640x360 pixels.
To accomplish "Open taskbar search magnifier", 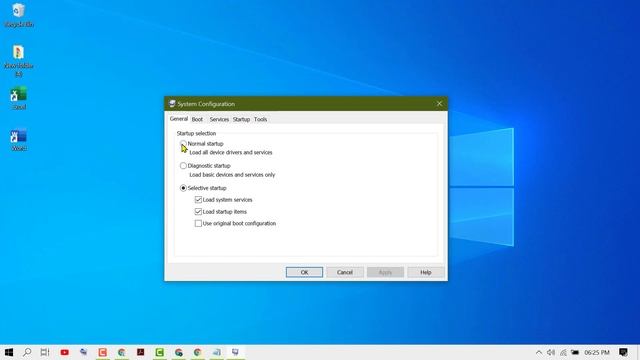I will tap(27, 352).
